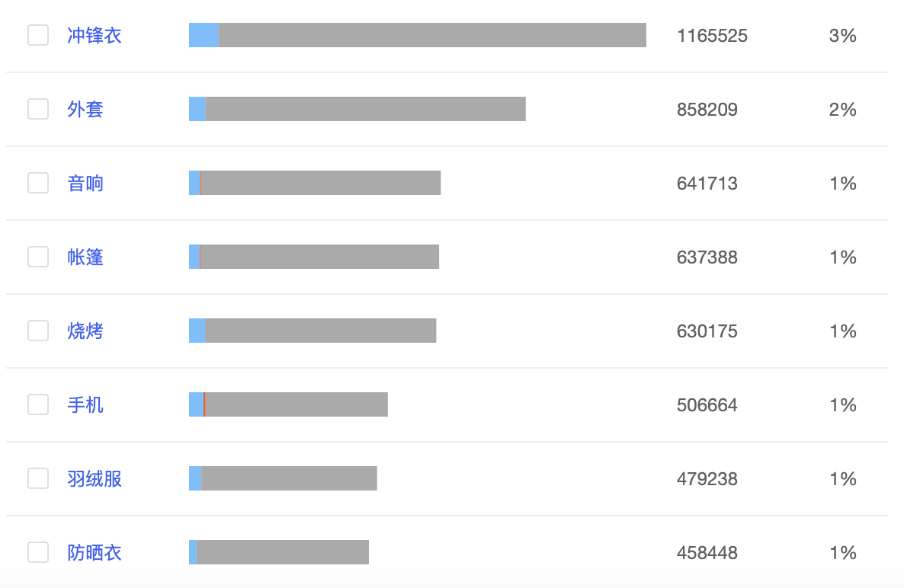Click the 防晒衣 keyword link

point(95,552)
